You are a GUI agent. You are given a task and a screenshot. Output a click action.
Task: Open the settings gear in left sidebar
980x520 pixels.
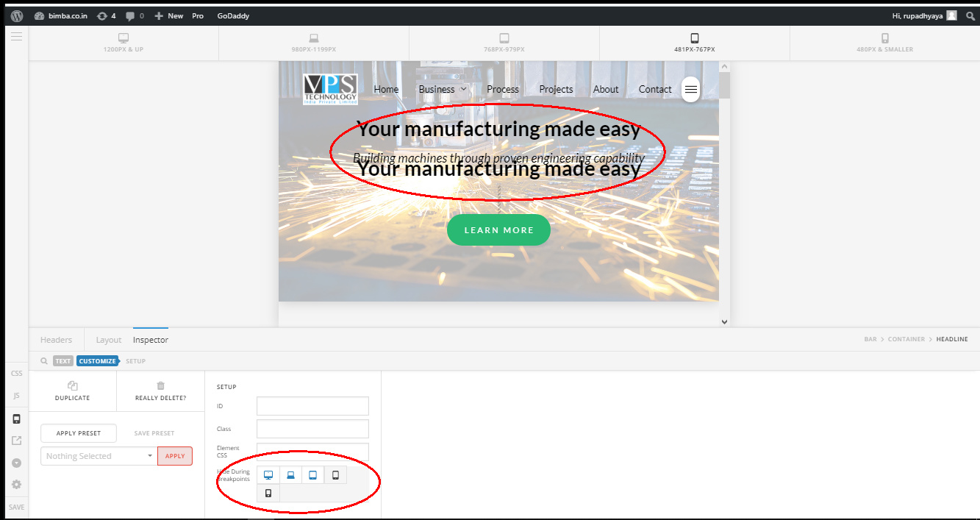coord(16,485)
